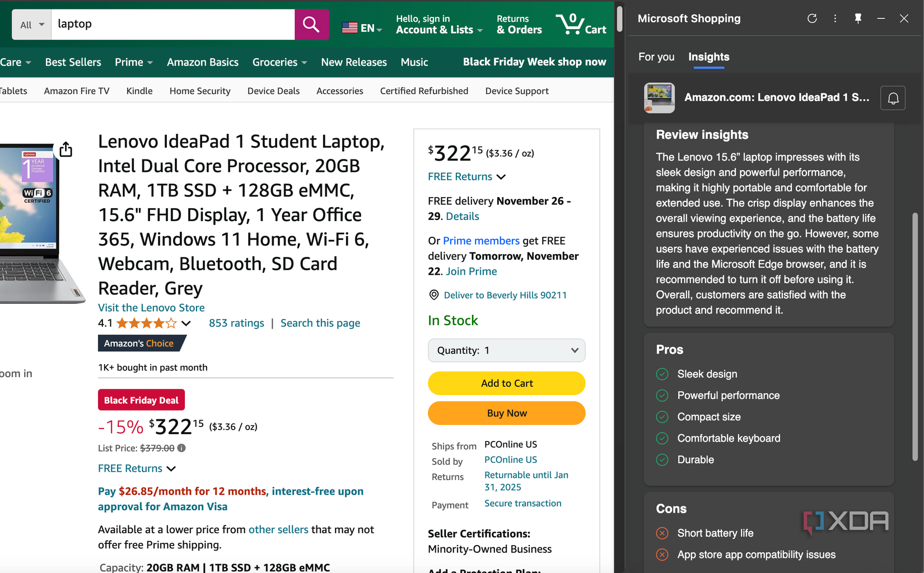Open Microsoft Shopping more options menu
The image size is (924, 573).
pyautogui.click(x=835, y=18)
